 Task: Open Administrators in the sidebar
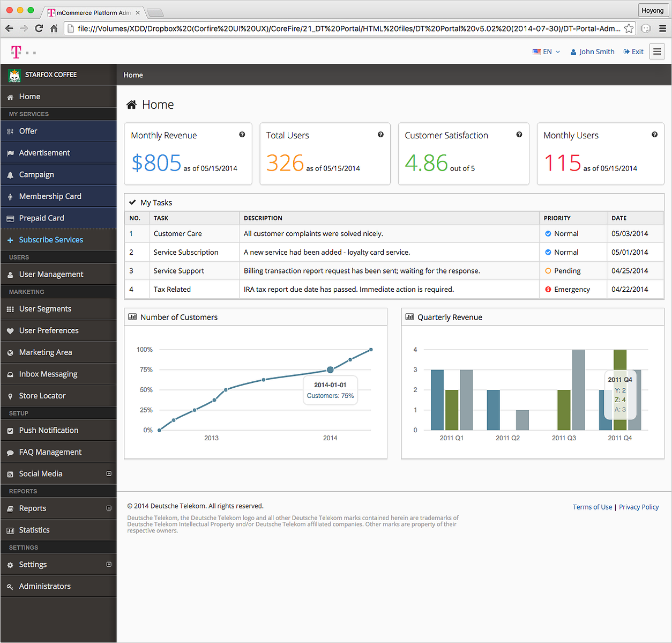click(x=58, y=586)
